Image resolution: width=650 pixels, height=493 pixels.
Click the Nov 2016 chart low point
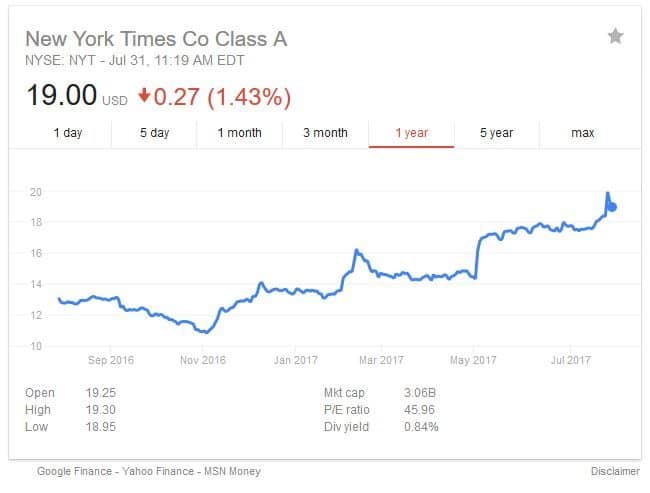[x=206, y=332]
